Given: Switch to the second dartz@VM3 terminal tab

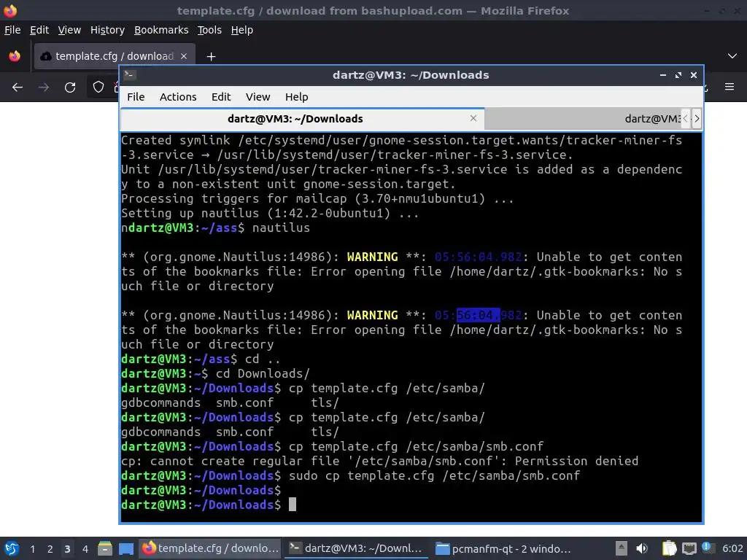Looking at the screenshot, I should click(x=582, y=119).
